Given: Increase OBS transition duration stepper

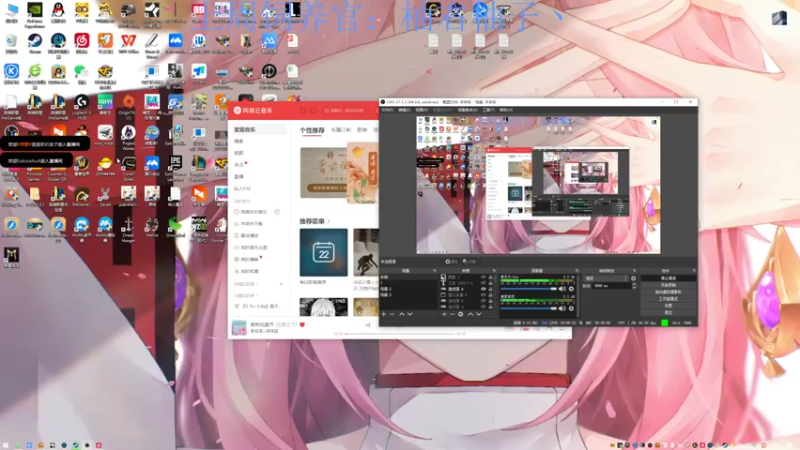Looking at the screenshot, I should tap(635, 284).
